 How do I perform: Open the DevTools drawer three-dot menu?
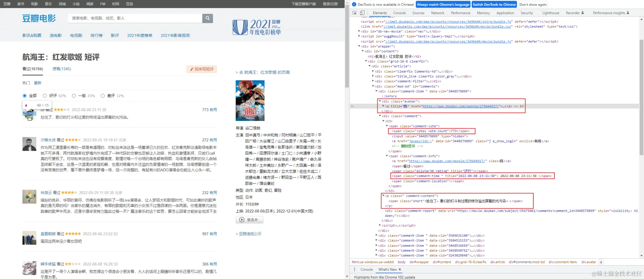[x=354, y=269]
